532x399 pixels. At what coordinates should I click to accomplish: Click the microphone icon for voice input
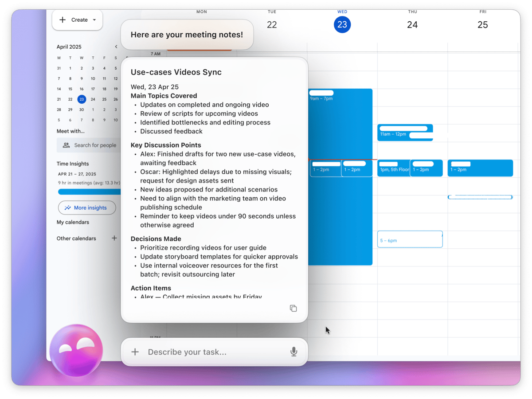point(293,352)
